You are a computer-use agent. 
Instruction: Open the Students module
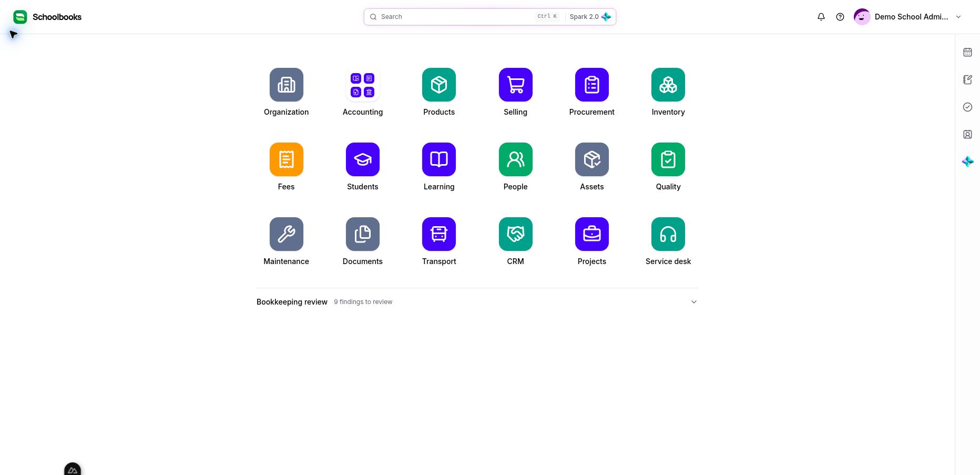click(x=363, y=159)
